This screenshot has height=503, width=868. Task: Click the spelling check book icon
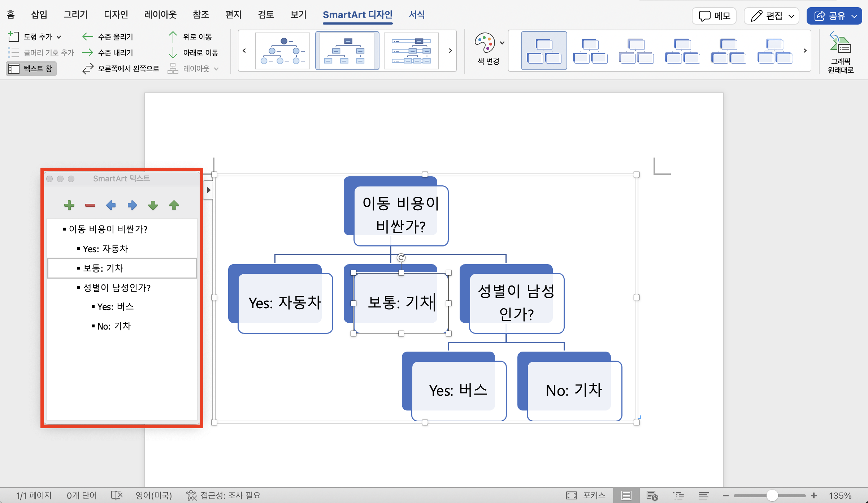(x=117, y=495)
